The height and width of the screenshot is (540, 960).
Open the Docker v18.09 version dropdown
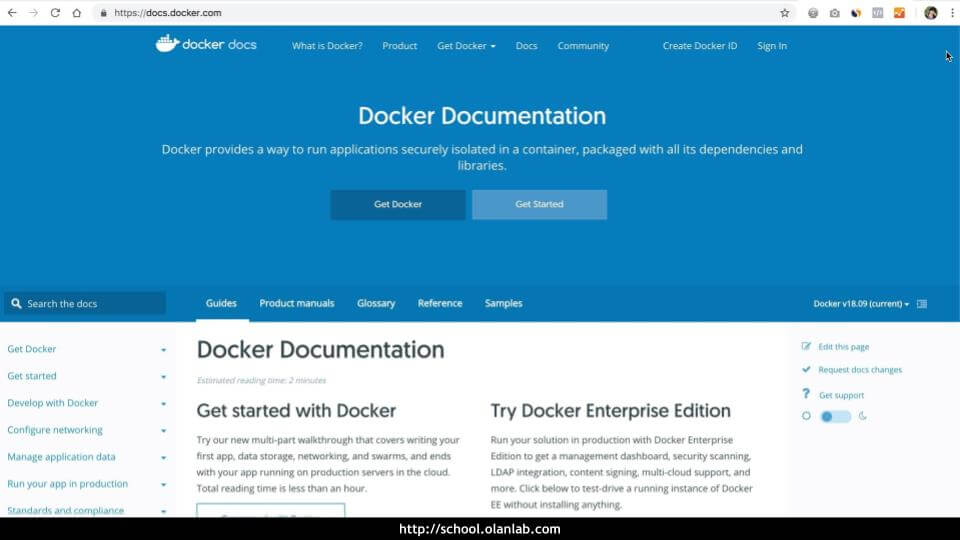point(861,304)
